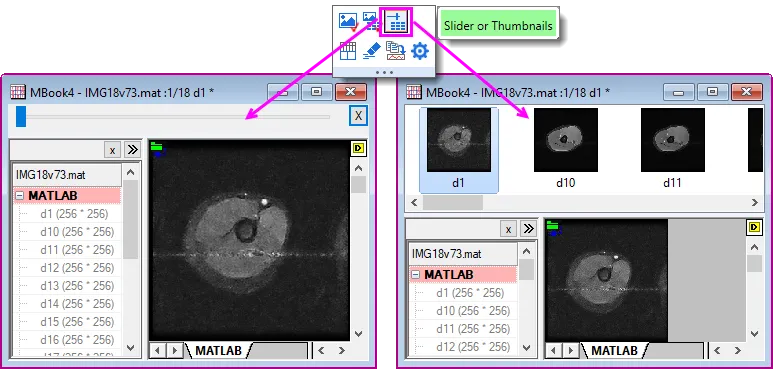
Task: Click the yellow D icon in right window image
Action: click(754, 227)
